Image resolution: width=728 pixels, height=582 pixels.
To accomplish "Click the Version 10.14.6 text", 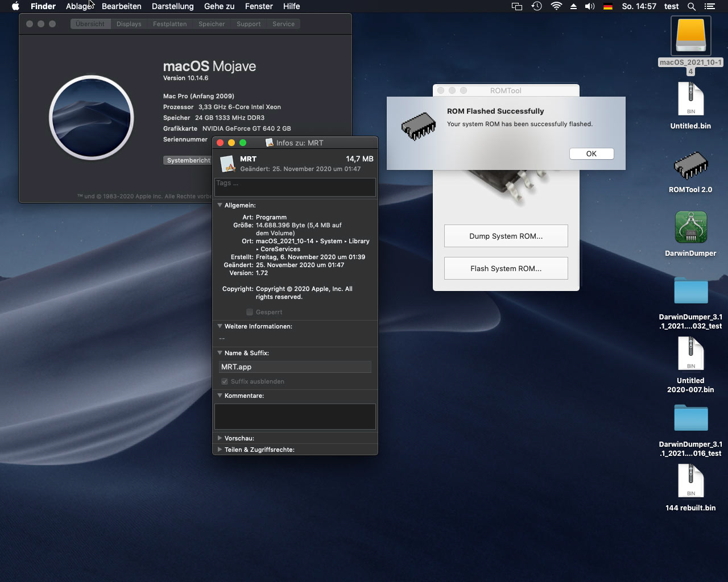I will click(185, 78).
